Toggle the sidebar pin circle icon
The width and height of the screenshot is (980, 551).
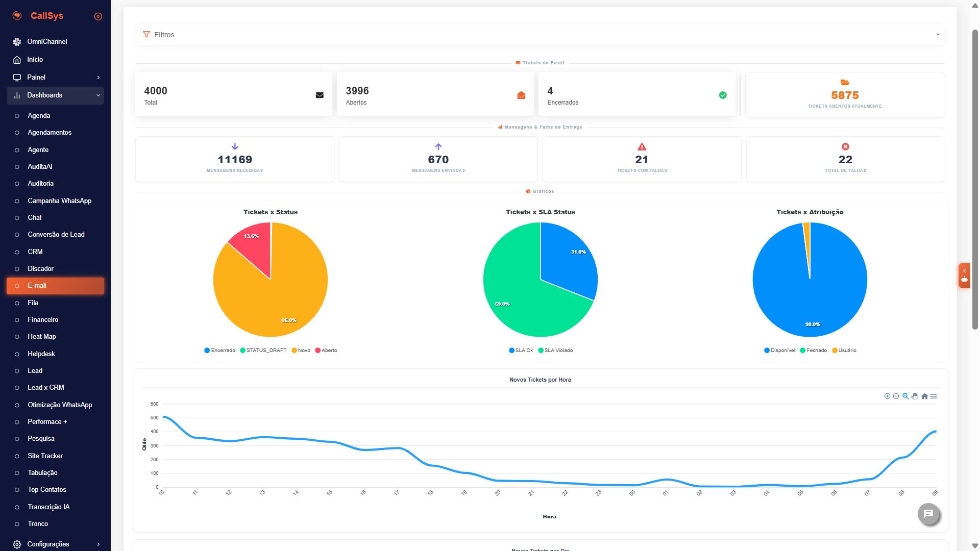point(98,16)
